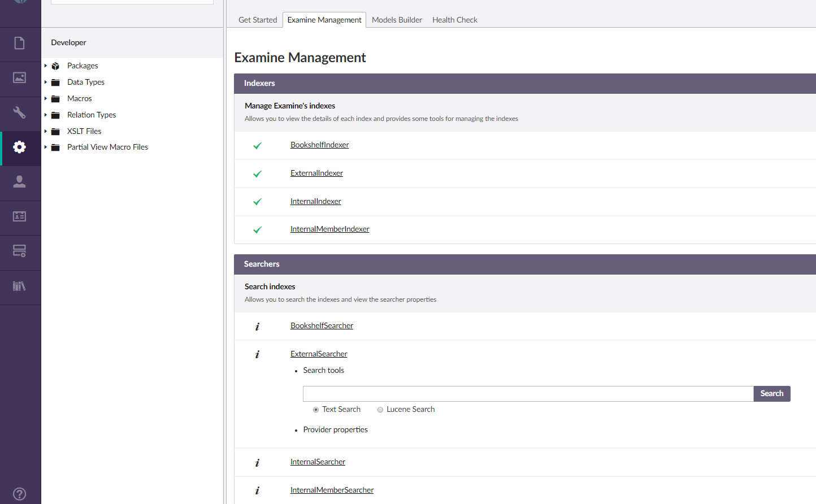Open the ExternalIndexer link
This screenshot has width=816, height=504.
tap(316, 173)
